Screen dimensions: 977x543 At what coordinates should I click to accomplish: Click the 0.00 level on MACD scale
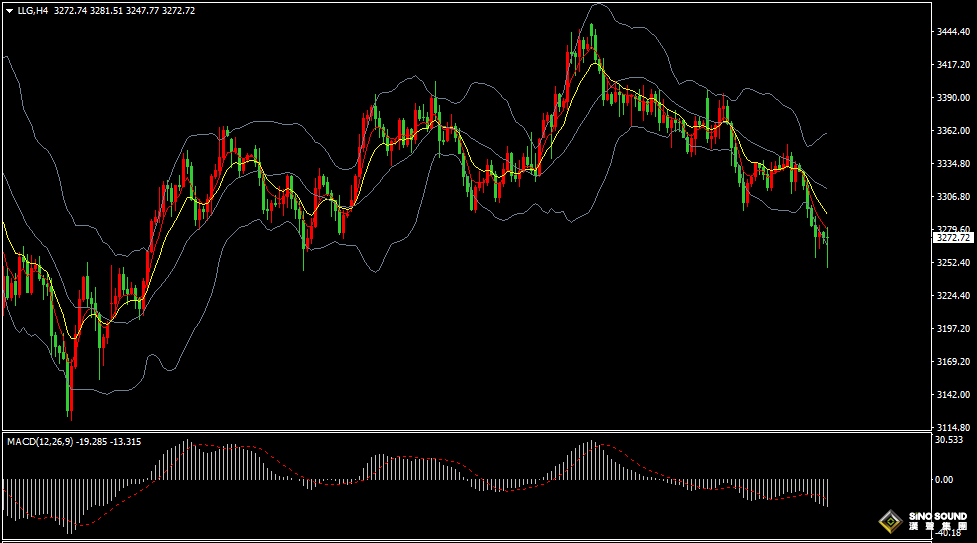[x=943, y=479]
